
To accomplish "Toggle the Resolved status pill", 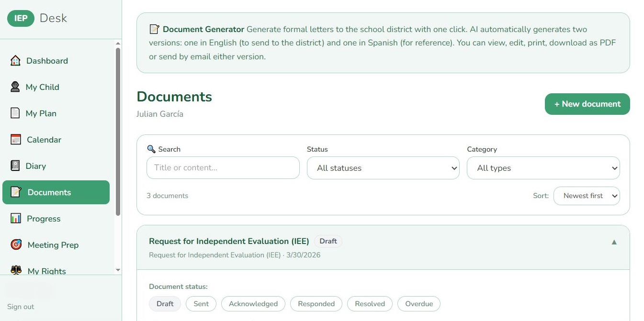I will tap(370, 304).
